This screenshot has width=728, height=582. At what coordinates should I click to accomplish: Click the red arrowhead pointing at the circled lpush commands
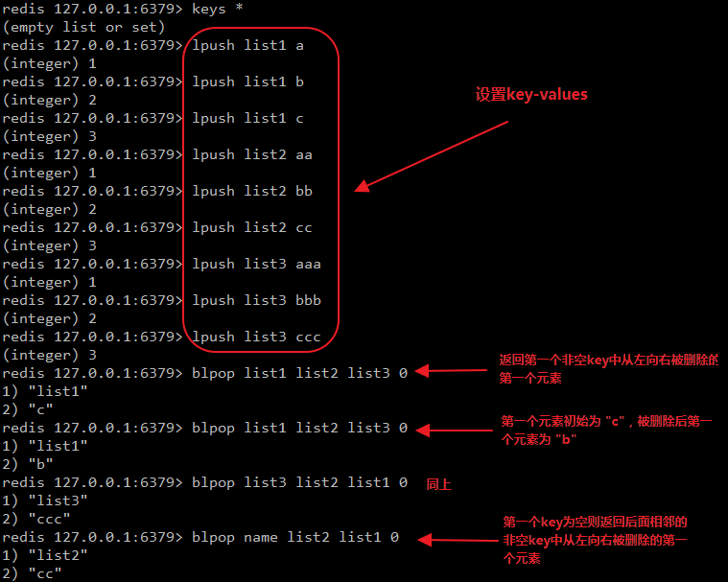point(363,186)
